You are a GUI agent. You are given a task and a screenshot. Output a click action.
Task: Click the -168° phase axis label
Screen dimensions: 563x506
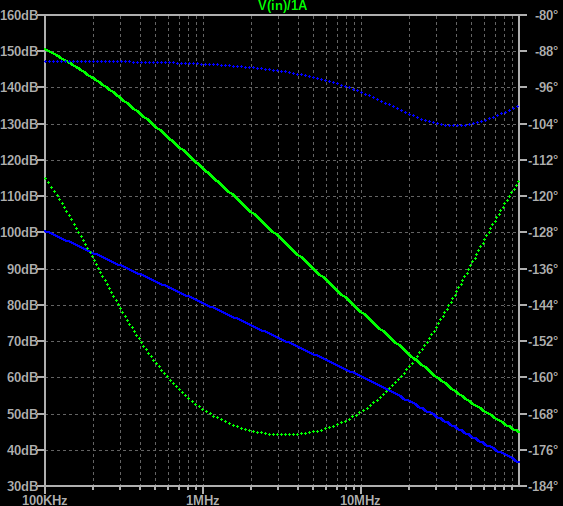click(x=543, y=414)
